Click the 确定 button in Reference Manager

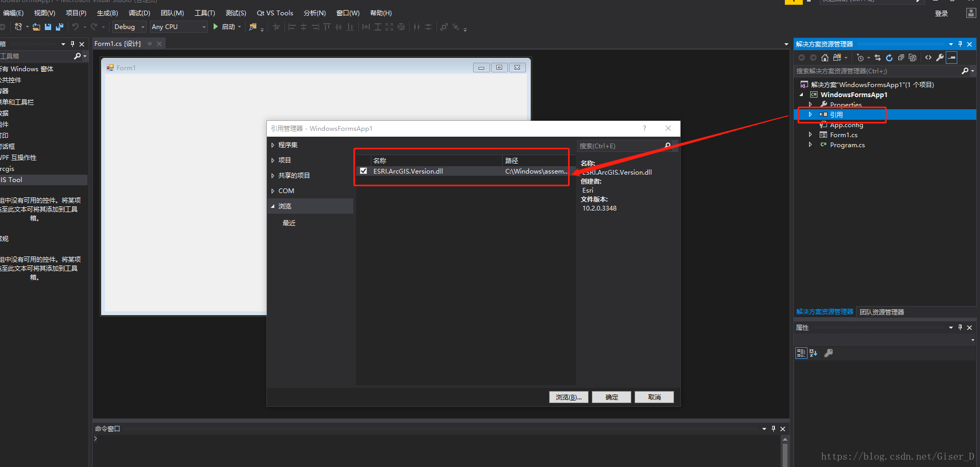[x=611, y=397]
